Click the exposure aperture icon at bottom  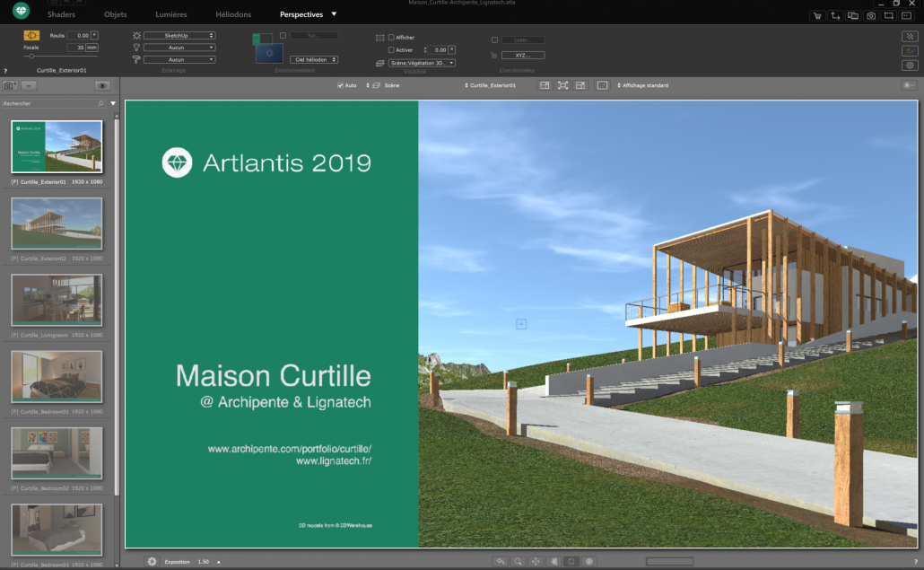[x=152, y=562]
